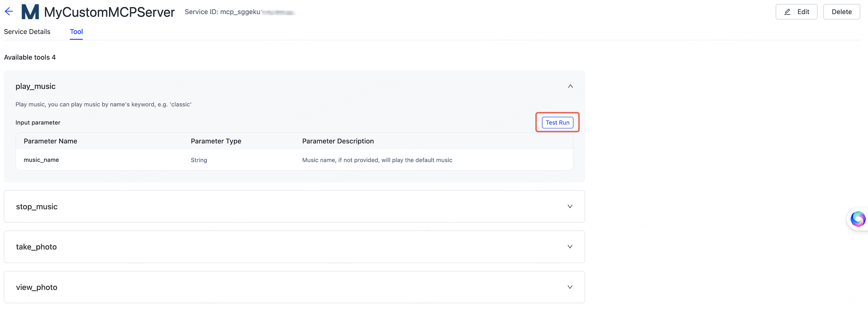This screenshot has height=311, width=868.
Task: Click the Parameter Type column header
Action: (x=216, y=141)
